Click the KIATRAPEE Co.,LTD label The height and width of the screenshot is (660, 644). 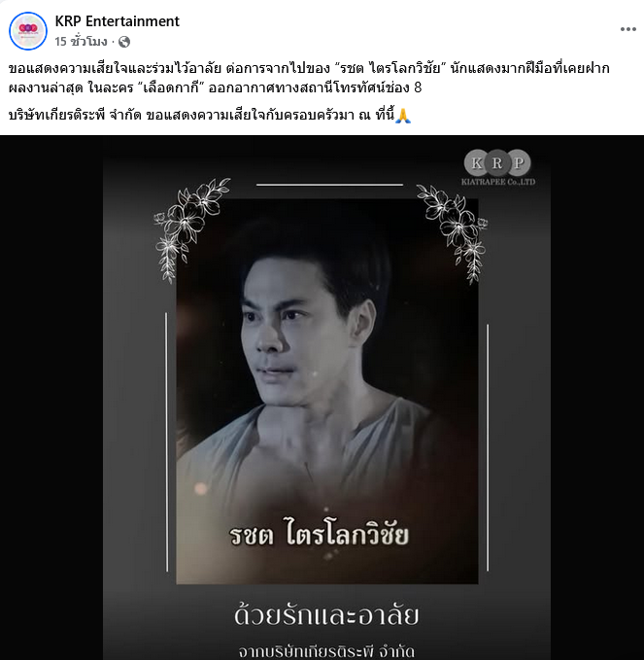pos(498,182)
